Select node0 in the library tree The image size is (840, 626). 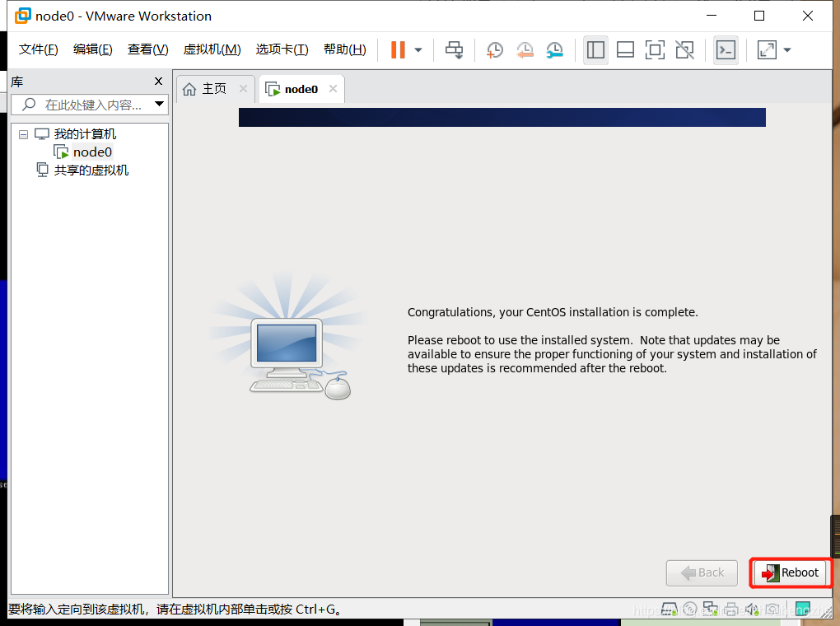pos(92,152)
